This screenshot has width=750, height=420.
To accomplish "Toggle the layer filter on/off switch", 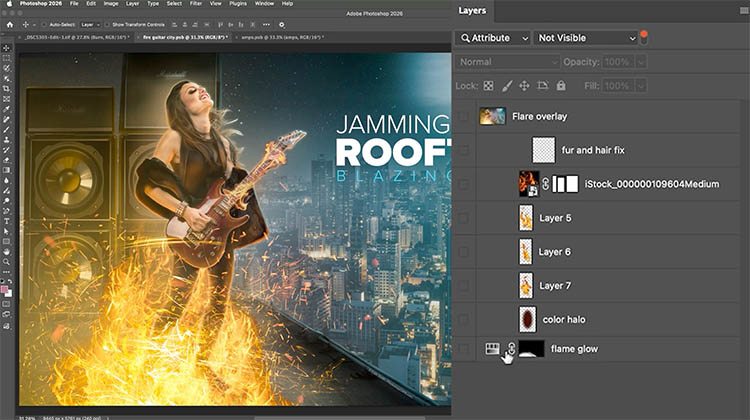I will 645,37.
